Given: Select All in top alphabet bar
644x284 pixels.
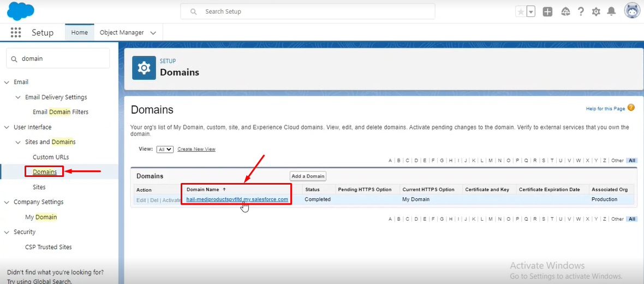Looking at the screenshot, I should (632, 161).
